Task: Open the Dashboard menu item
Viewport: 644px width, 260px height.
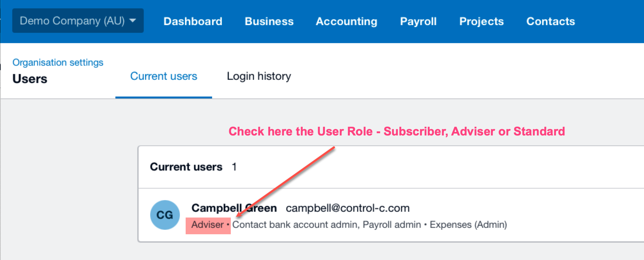Action: (x=193, y=21)
